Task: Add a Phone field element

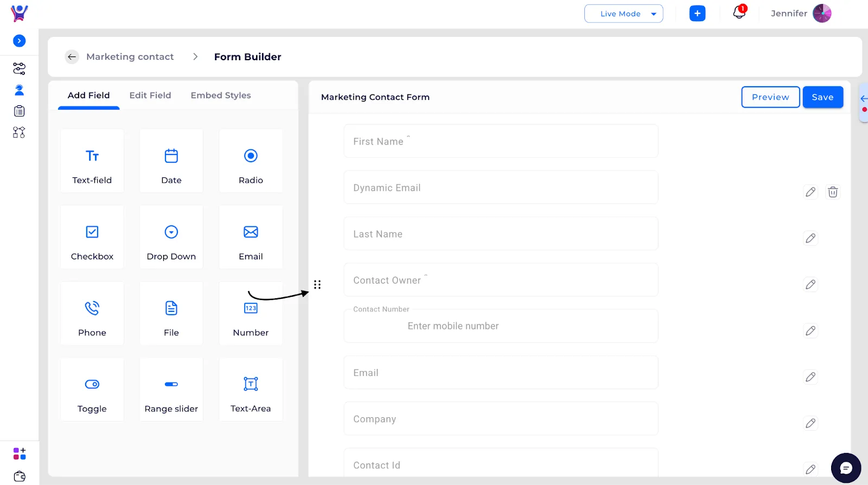Action: pyautogui.click(x=92, y=314)
